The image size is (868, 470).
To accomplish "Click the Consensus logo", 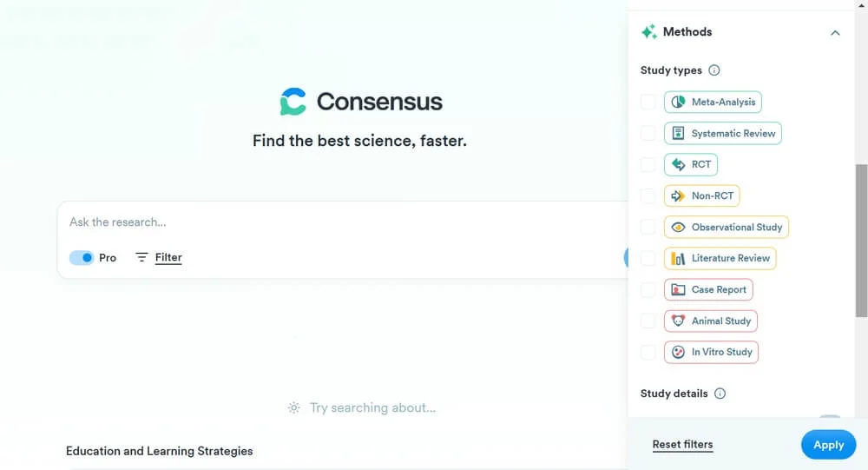I will [361, 102].
